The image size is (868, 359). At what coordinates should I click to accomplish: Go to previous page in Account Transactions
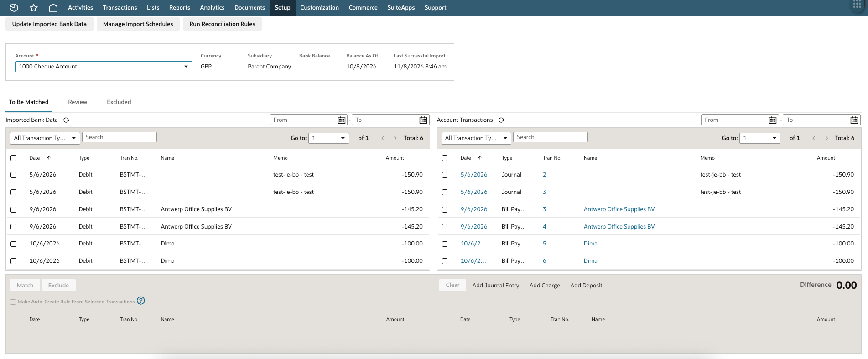point(814,138)
